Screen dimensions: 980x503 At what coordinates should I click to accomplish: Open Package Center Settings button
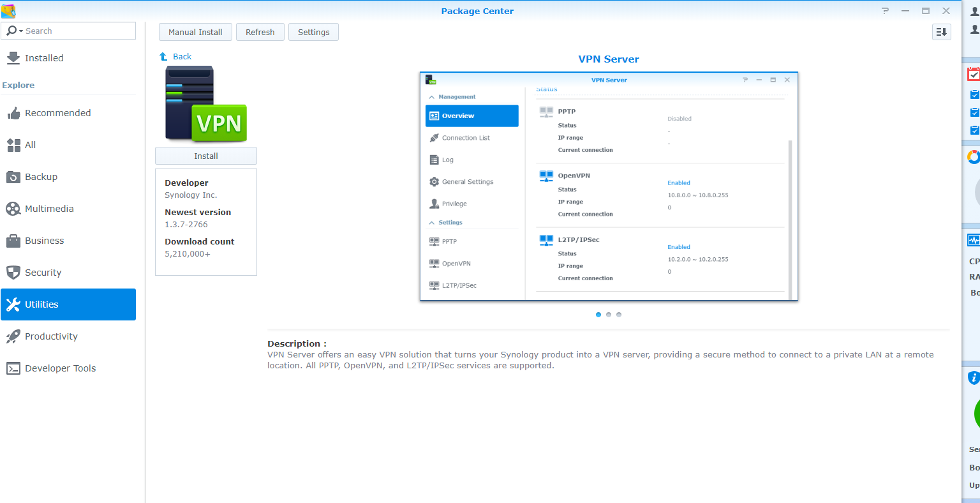pos(314,32)
